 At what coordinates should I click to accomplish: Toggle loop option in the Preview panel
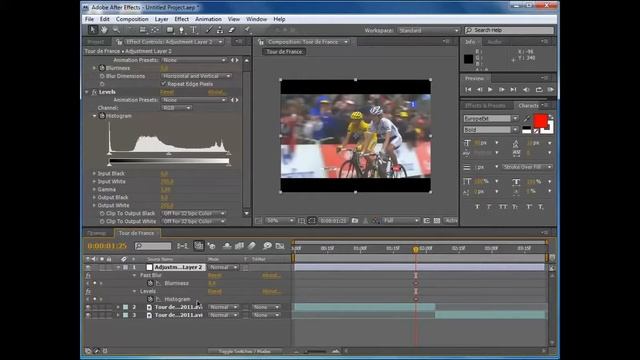coord(539,89)
